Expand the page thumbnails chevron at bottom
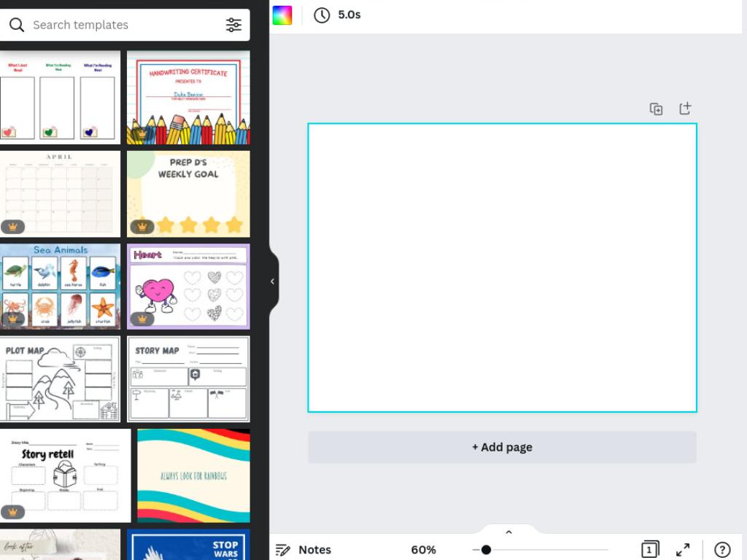 508,532
